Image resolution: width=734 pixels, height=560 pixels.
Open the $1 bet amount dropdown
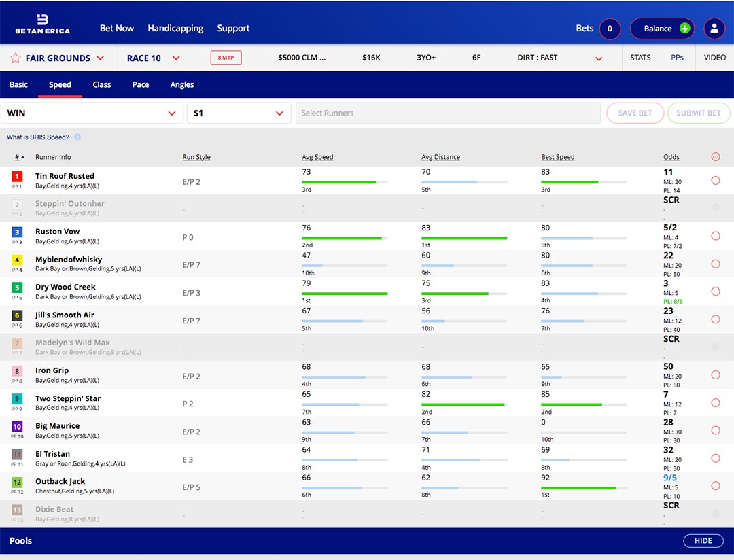(x=239, y=113)
